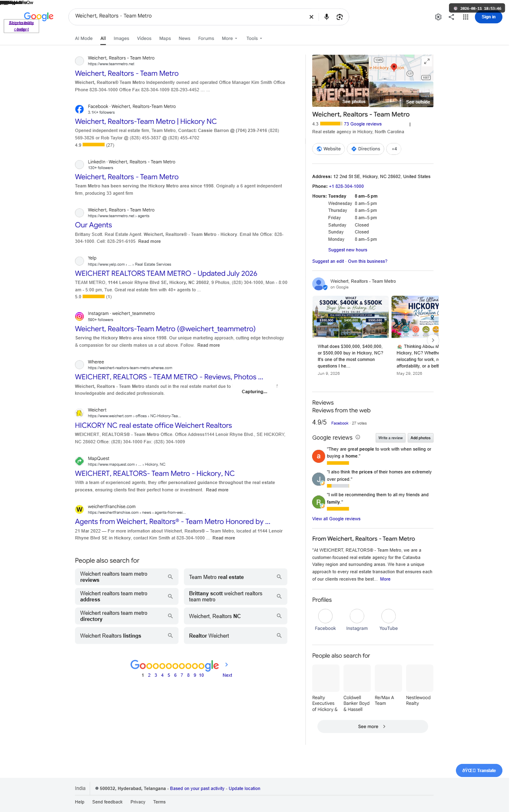Open the Translate floating button
The width and height of the screenshot is (515, 812).
pos(479,770)
